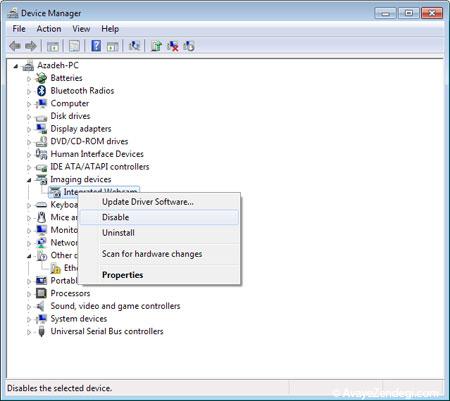The height and width of the screenshot is (401, 450).
Task: Collapse the Imaging devices node arrow
Action: click(x=29, y=180)
